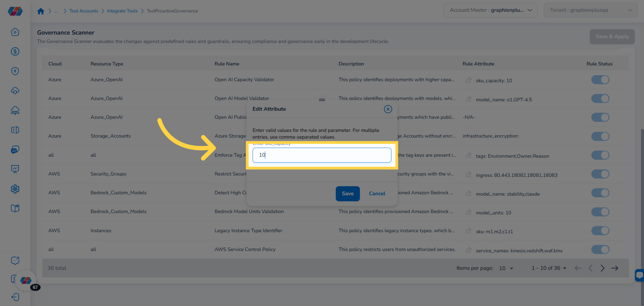Sort by Rule Name column header

(x=227, y=64)
